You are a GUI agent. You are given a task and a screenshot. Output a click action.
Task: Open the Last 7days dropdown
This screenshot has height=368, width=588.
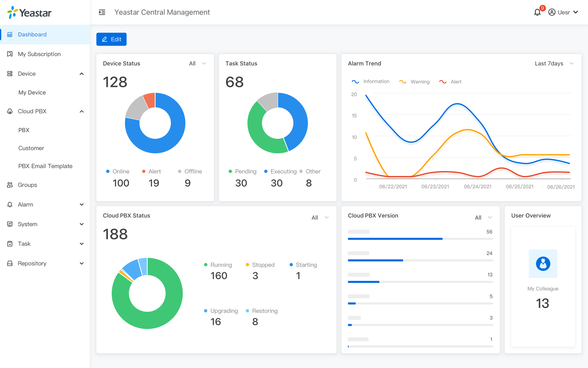[x=554, y=64]
